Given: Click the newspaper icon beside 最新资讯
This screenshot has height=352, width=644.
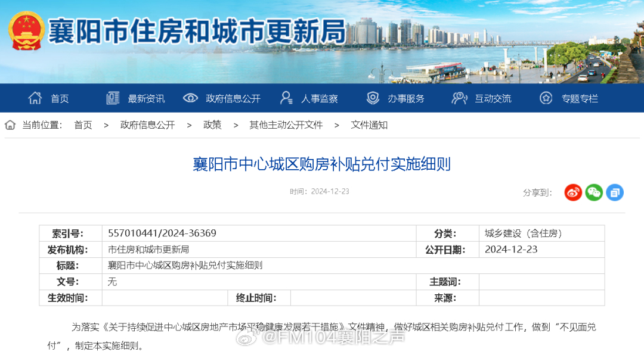Looking at the screenshot, I should point(113,98).
